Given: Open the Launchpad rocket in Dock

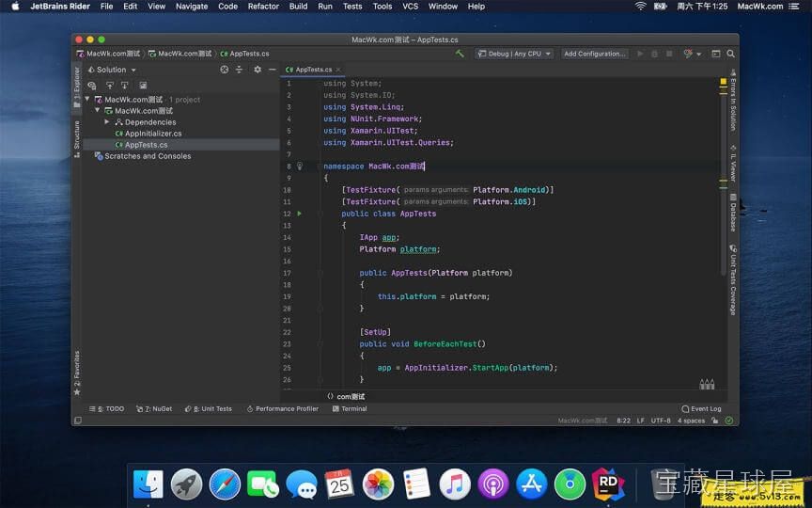Looking at the screenshot, I should [186, 484].
